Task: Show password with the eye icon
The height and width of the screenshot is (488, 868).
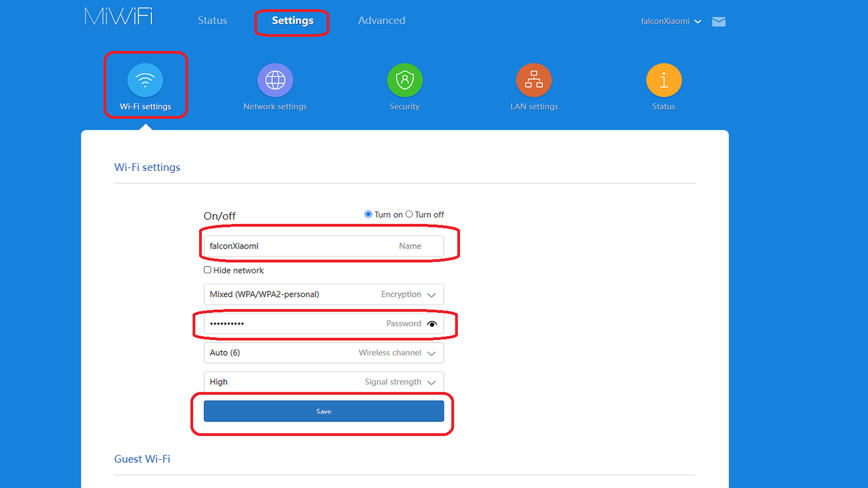Action: [x=432, y=324]
